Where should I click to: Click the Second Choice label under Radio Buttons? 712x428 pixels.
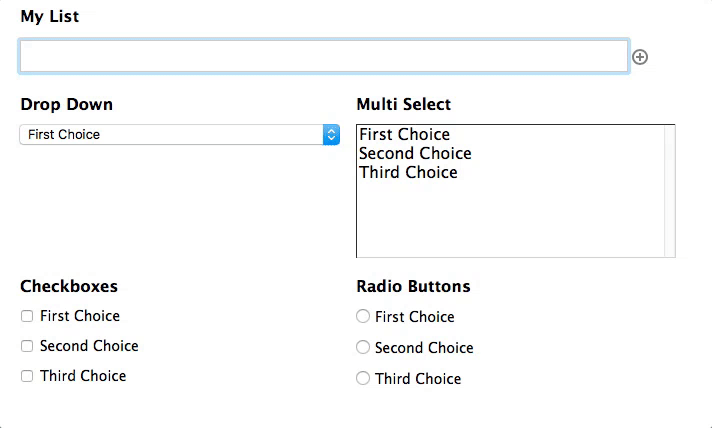pyautogui.click(x=424, y=348)
